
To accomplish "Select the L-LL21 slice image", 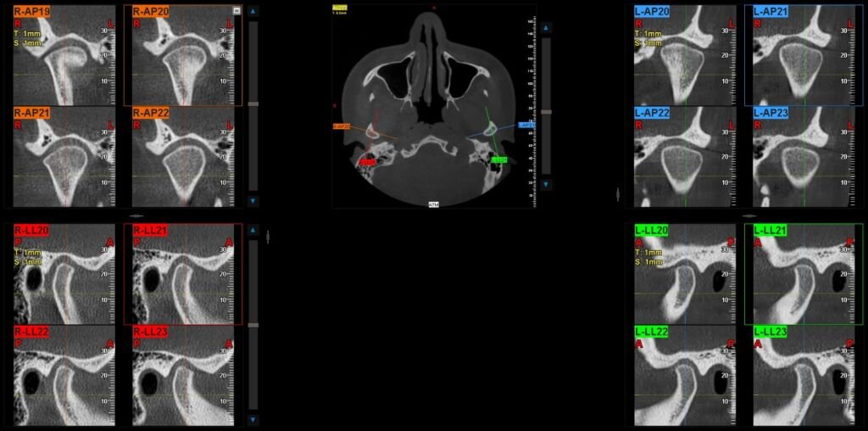I will (x=801, y=274).
